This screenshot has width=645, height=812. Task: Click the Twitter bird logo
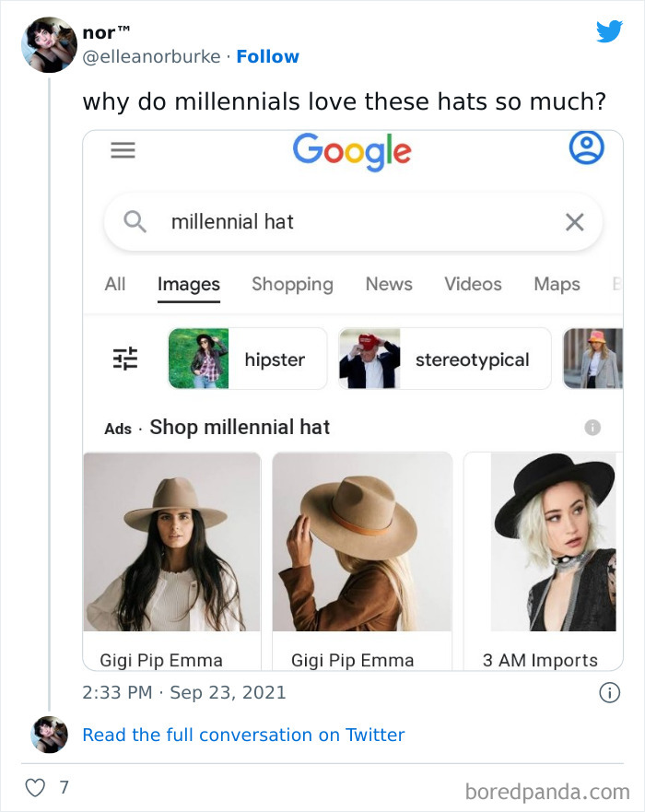(x=609, y=32)
